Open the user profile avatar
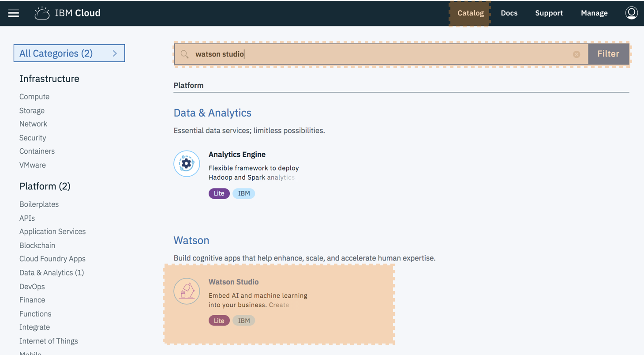This screenshot has height=355, width=644. click(x=631, y=13)
